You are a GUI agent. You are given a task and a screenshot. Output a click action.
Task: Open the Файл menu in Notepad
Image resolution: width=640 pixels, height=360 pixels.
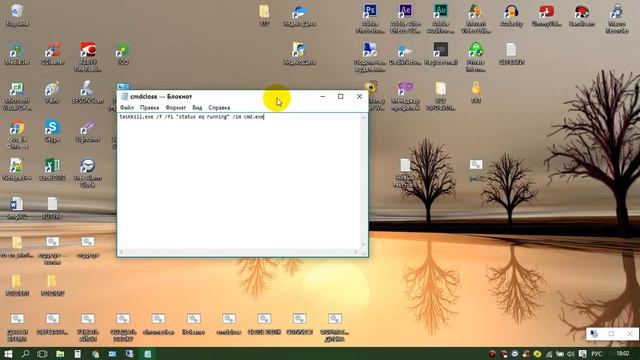127,108
